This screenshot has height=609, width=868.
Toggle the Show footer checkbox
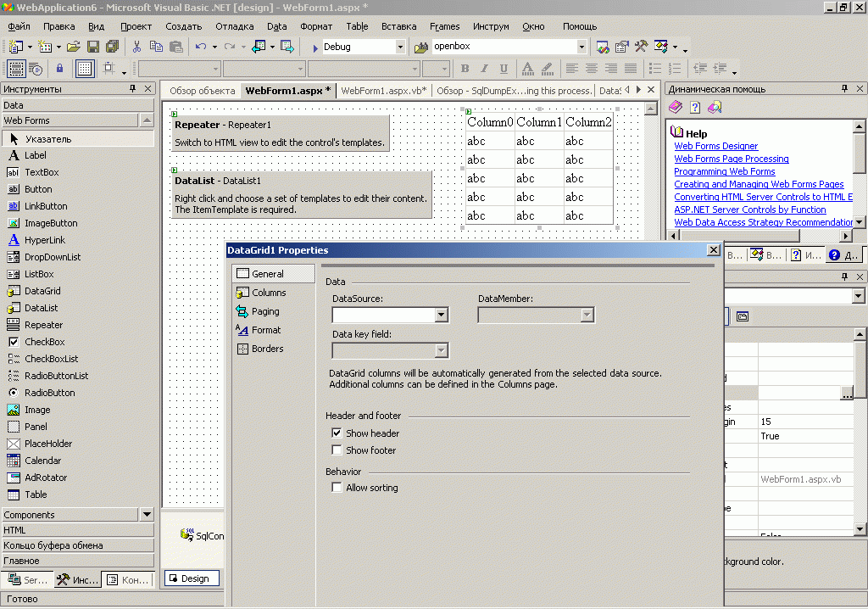coord(337,450)
